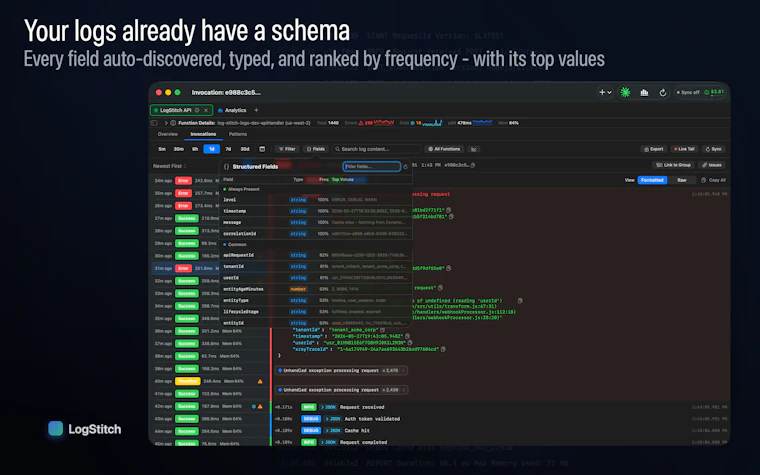Select the tenantId field row
This screenshot has width=760, height=475.
pyautogui.click(x=316, y=266)
